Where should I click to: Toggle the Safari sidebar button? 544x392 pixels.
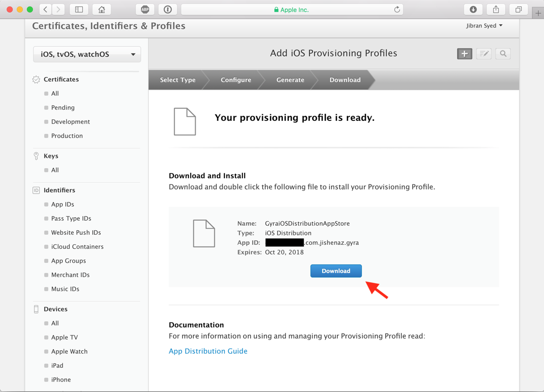click(79, 10)
